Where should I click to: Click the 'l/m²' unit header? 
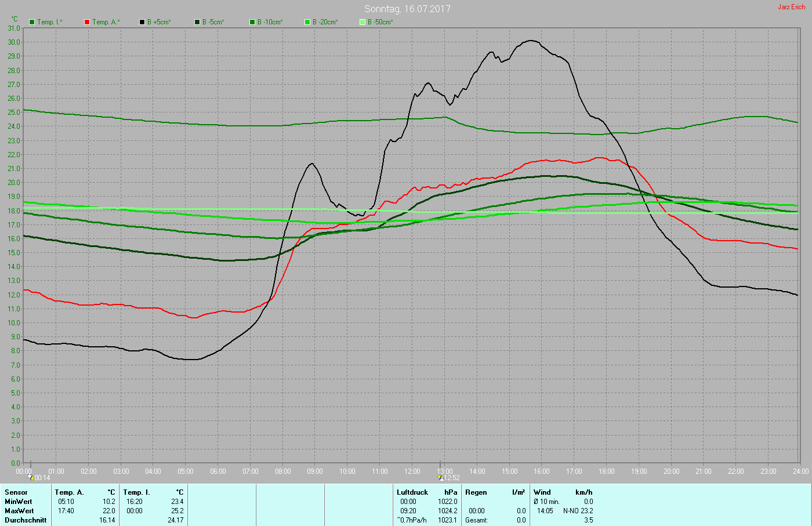[x=519, y=492]
